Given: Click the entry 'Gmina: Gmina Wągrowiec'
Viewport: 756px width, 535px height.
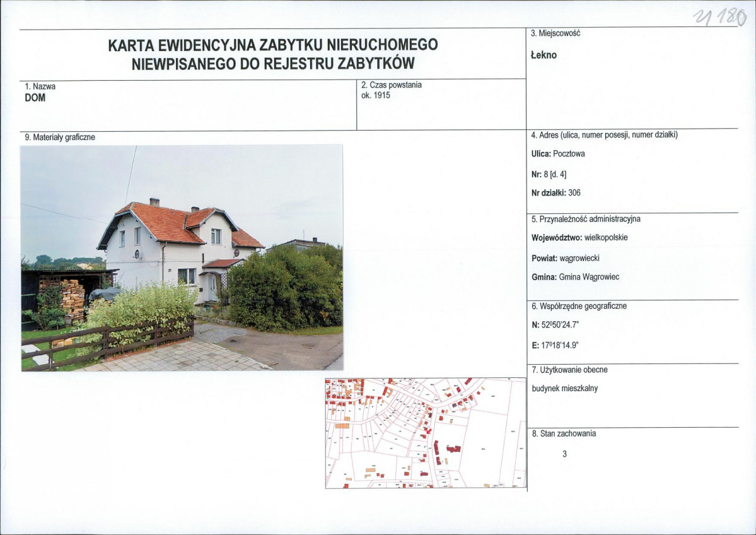Looking at the screenshot, I should point(575,278).
